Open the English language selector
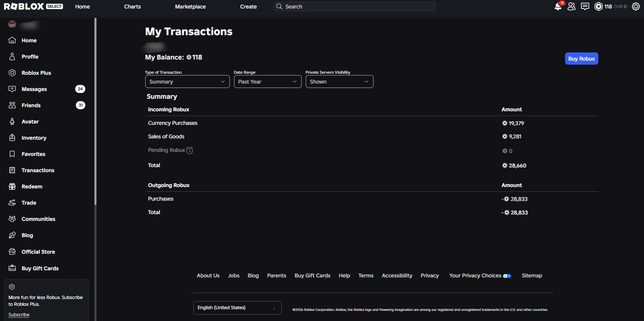This screenshot has height=321, width=644. pos(237,308)
